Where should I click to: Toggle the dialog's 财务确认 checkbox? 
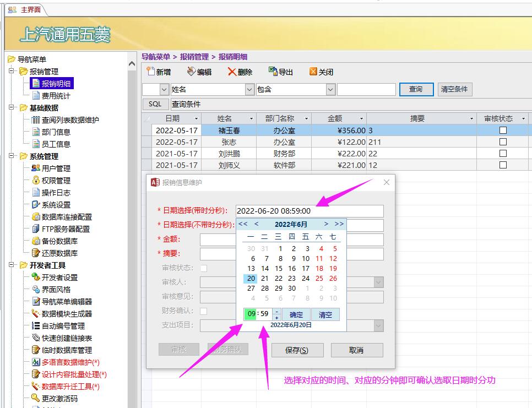[x=204, y=311]
